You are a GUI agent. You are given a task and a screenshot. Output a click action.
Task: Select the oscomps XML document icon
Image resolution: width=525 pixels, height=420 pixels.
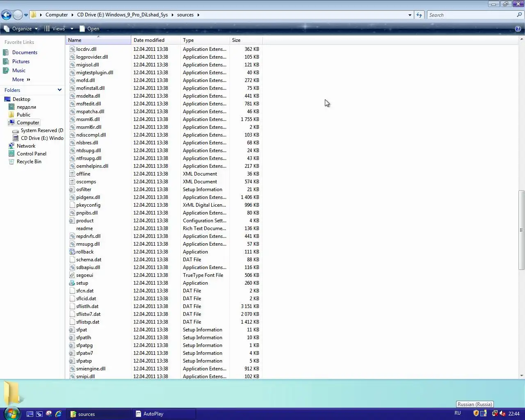pos(72,182)
